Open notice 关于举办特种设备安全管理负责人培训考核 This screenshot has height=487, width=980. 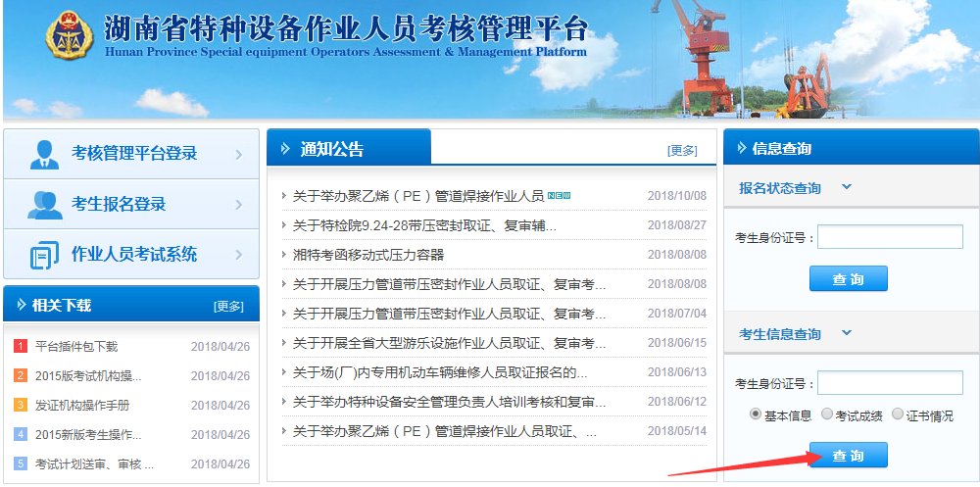tap(449, 402)
